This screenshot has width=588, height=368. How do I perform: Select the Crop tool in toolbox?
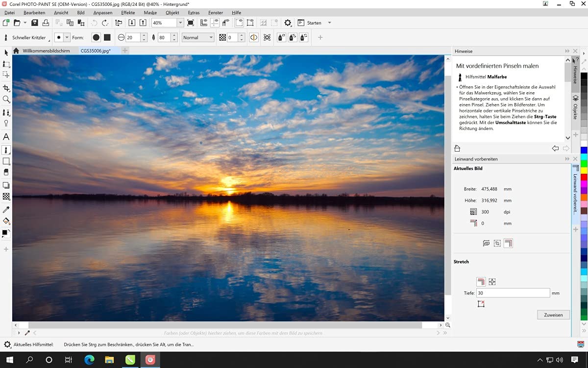pyautogui.click(x=6, y=88)
